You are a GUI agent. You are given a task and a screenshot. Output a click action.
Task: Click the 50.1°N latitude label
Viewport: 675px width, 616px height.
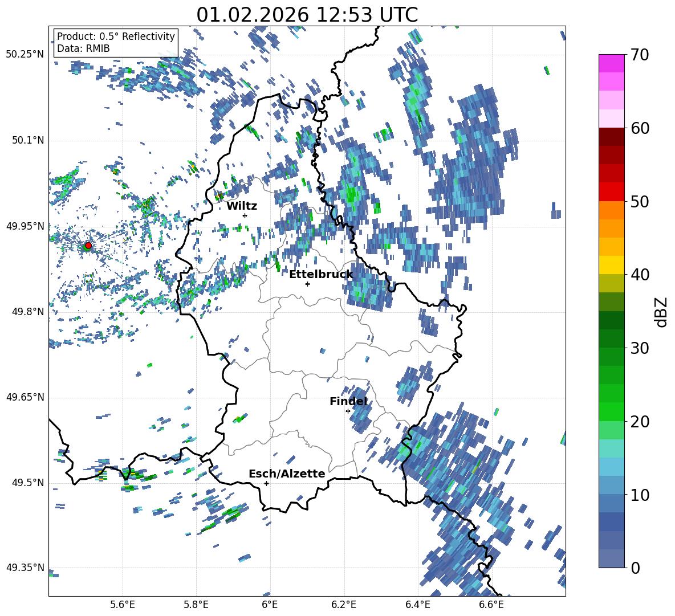[27, 140]
